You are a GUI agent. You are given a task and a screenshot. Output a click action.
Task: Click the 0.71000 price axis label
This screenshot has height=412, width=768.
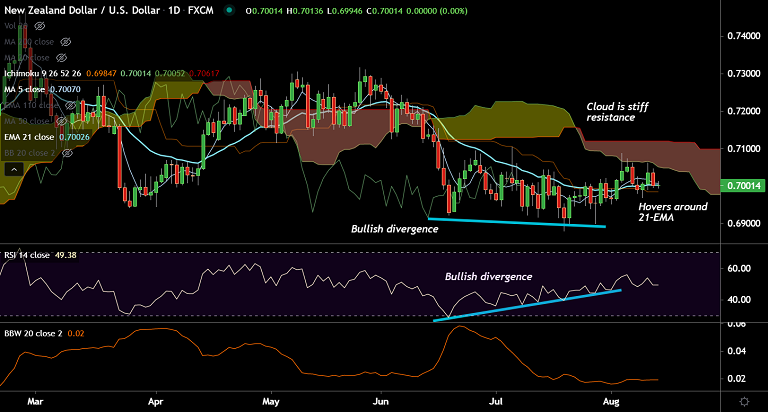click(x=744, y=148)
